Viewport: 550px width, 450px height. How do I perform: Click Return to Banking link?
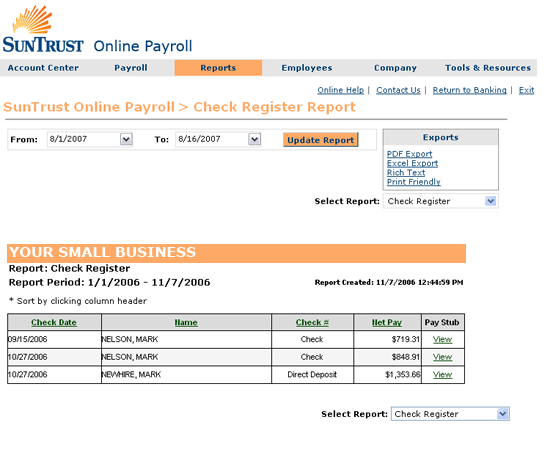(x=470, y=90)
